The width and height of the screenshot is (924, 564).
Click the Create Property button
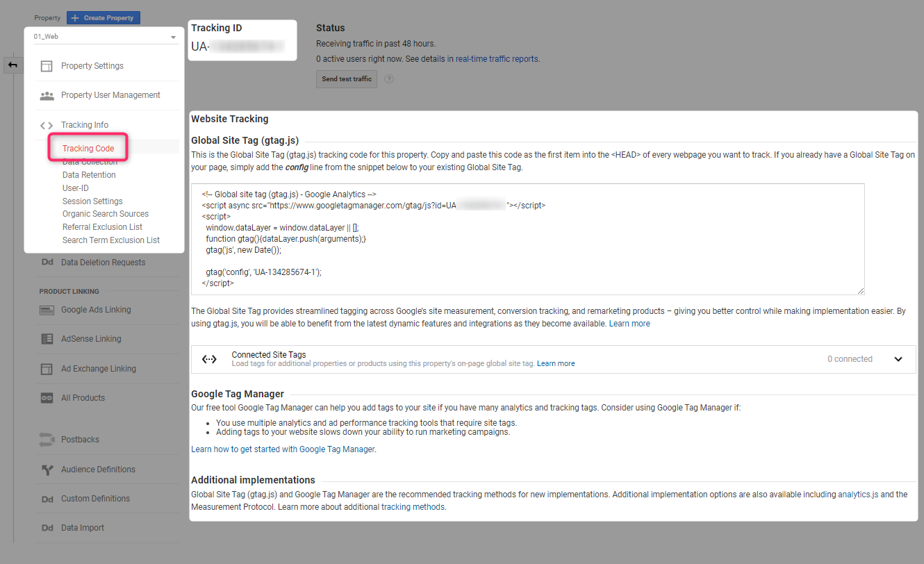(x=104, y=18)
